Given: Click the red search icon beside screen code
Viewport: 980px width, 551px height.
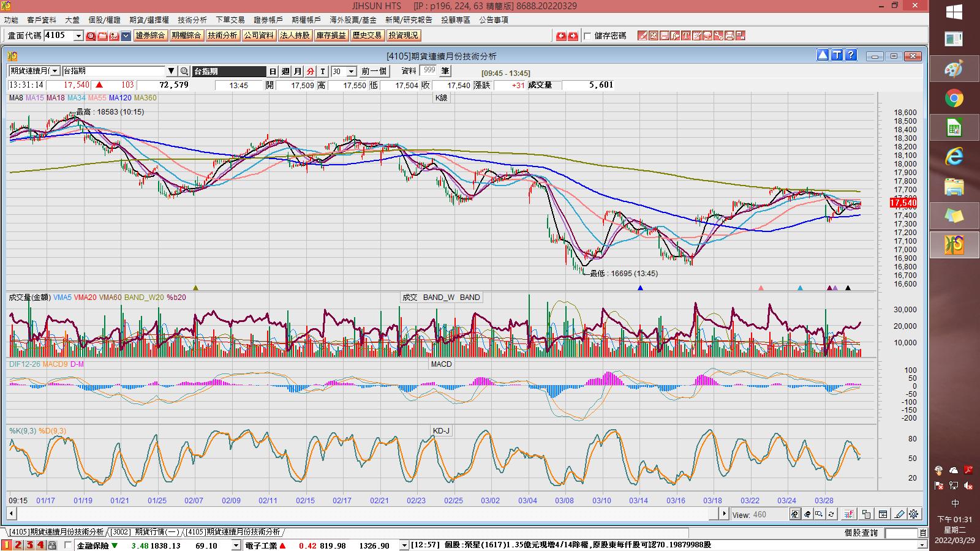Looking at the screenshot, I should (91, 36).
